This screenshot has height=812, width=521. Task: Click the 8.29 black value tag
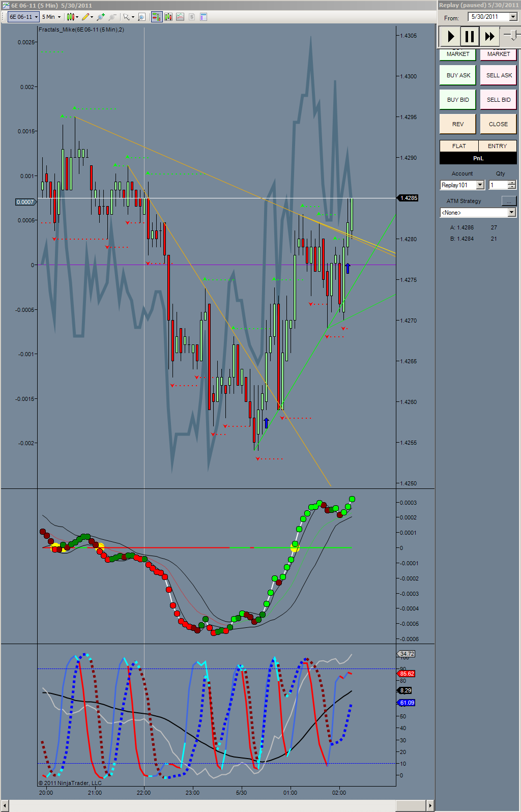[x=405, y=690]
